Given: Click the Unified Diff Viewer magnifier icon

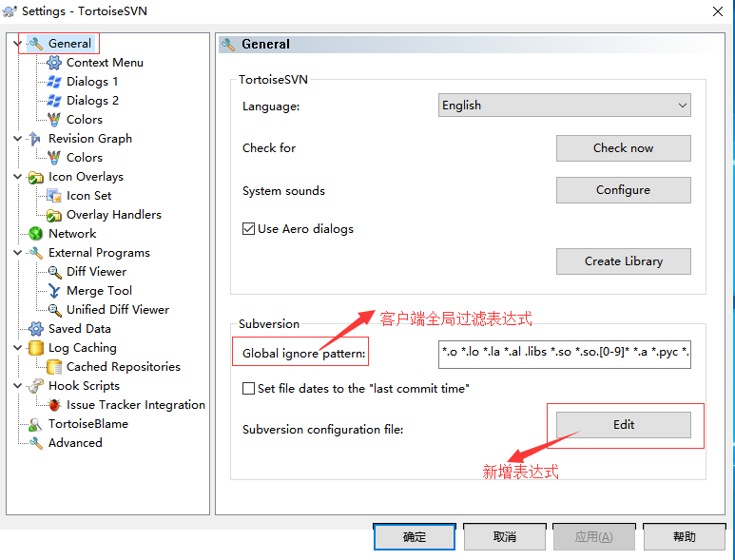Looking at the screenshot, I should (x=54, y=310).
